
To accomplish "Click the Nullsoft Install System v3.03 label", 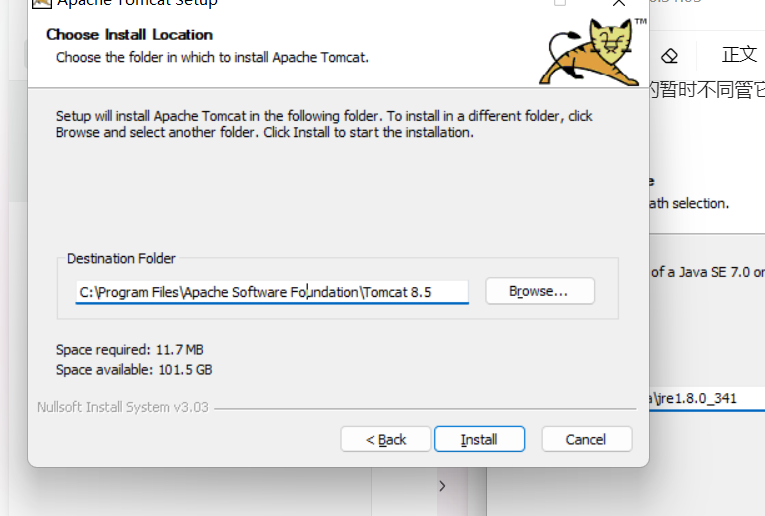I will click(123, 407).
